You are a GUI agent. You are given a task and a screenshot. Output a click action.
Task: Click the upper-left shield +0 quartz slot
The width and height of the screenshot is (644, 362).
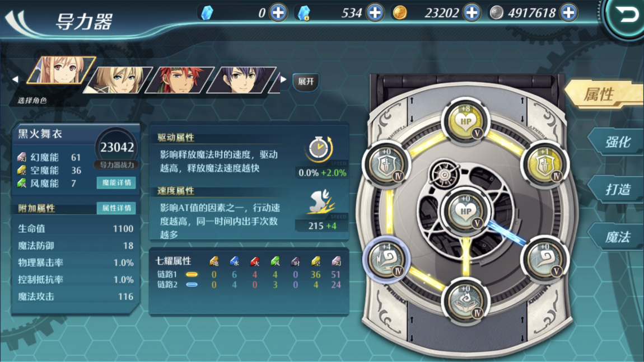(x=386, y=164)
